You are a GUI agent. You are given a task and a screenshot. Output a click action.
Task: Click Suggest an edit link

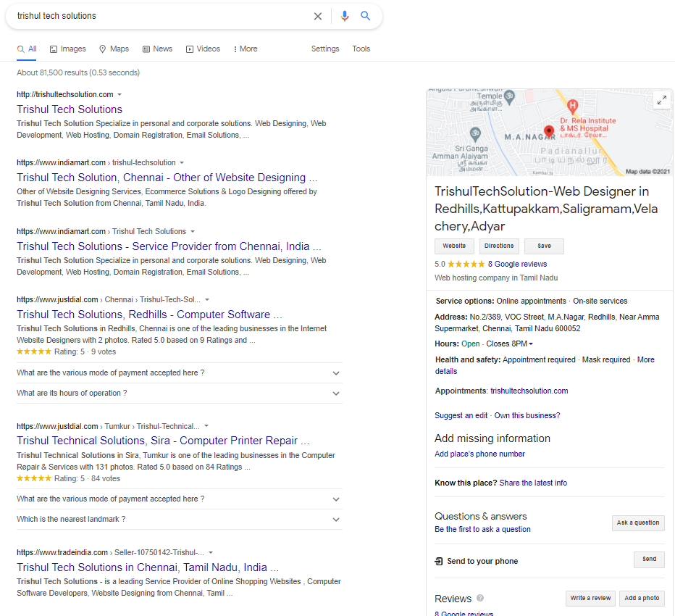[461, 415]
